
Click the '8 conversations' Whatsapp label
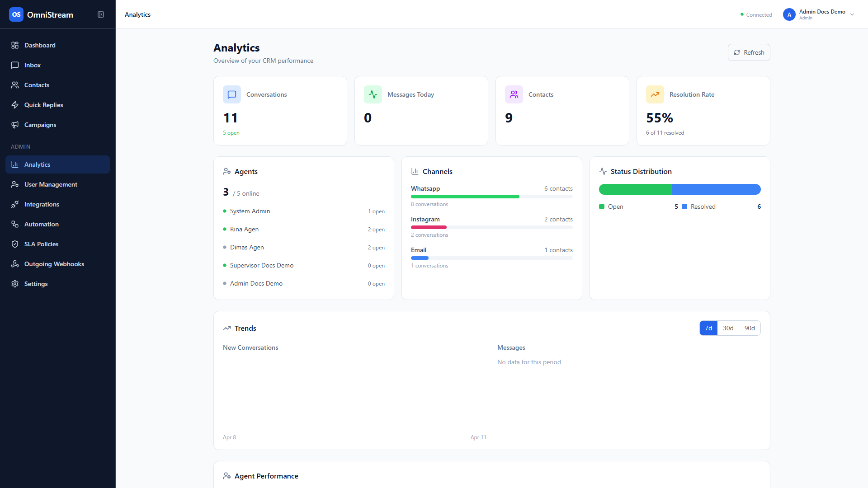[429, 204]
